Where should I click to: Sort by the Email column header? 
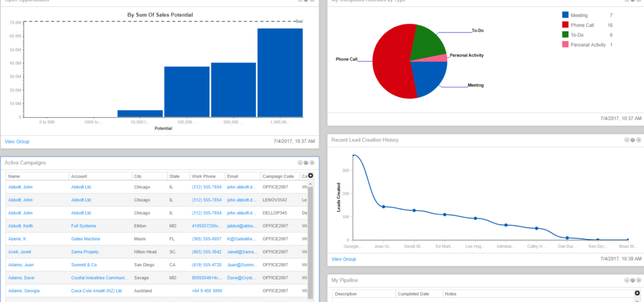[243, 176]
